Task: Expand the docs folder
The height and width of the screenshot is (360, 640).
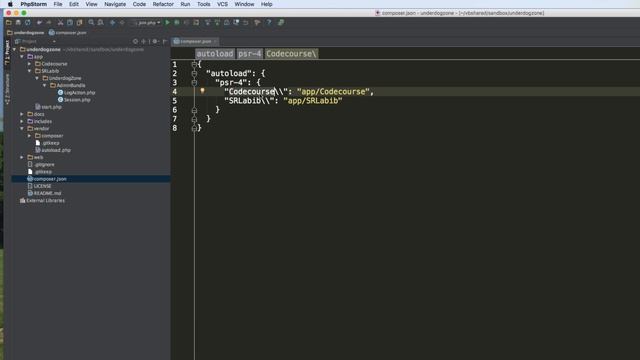Action: 22,114
